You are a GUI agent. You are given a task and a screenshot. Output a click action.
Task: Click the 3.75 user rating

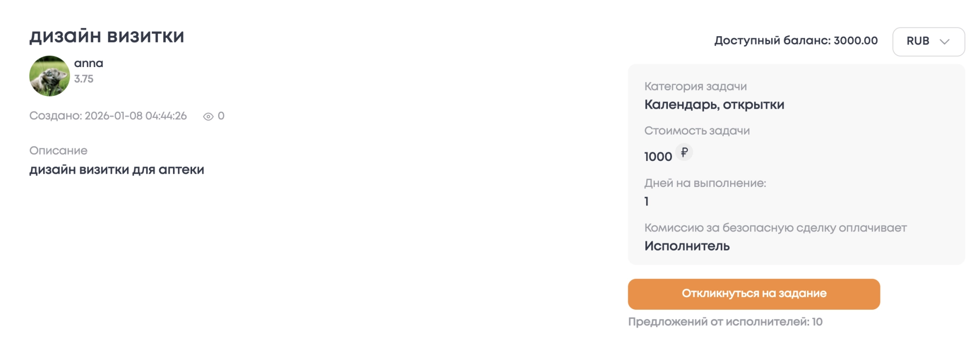tap(84, 79)
